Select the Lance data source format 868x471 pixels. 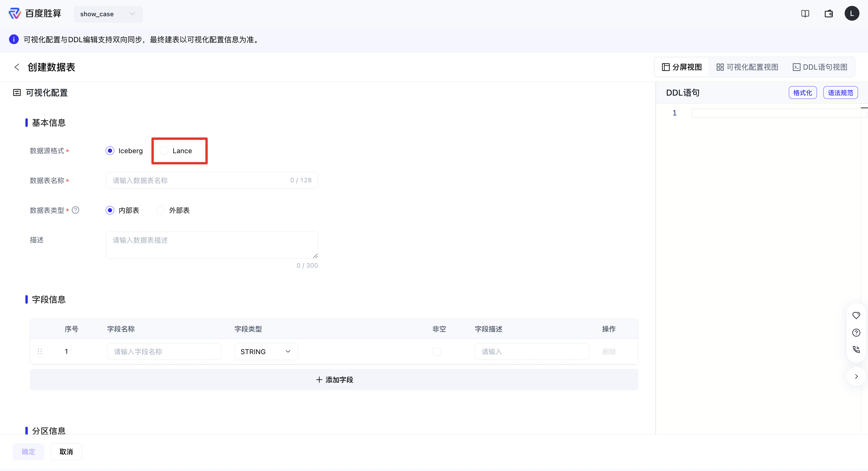[176, 151]
